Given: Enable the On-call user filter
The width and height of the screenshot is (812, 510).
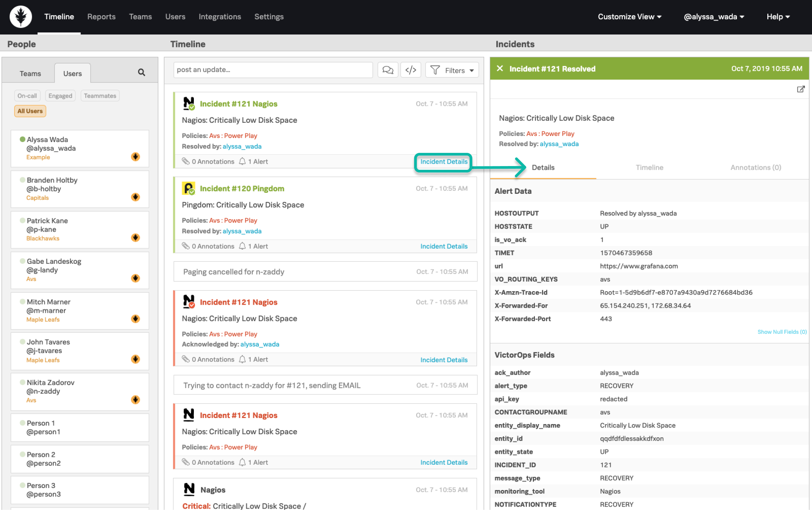Looking at the screenshot, I should point(27,96).
